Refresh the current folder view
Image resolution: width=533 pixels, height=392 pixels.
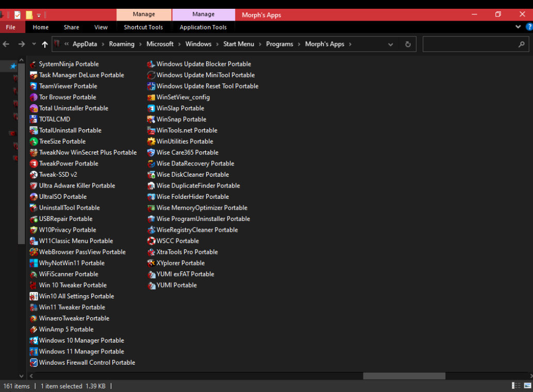pyautogui.click(x=408, y=44)
